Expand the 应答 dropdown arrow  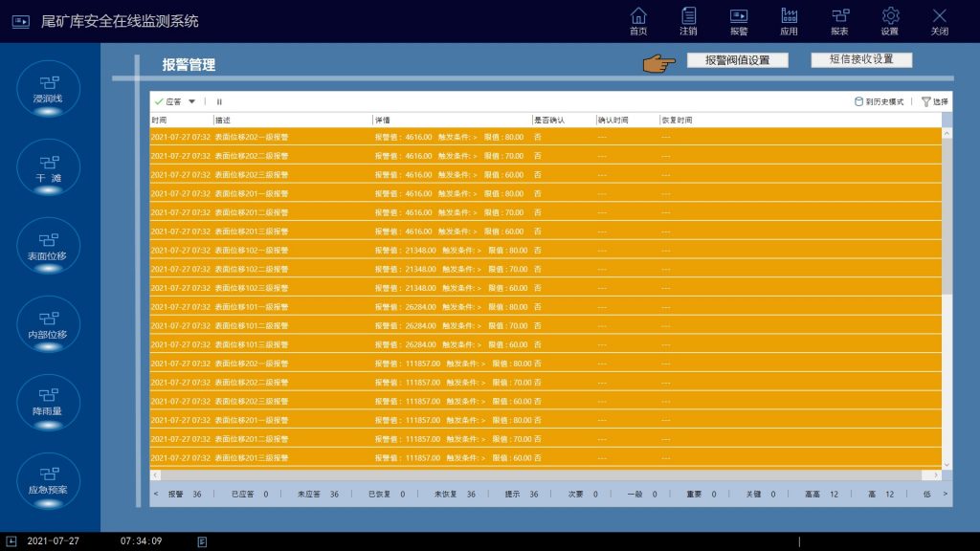click(191, 101)
